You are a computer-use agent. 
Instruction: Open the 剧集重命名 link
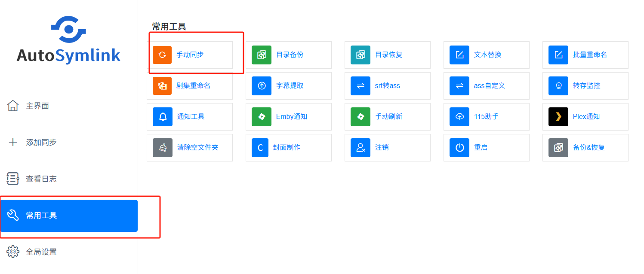point(194,86)
